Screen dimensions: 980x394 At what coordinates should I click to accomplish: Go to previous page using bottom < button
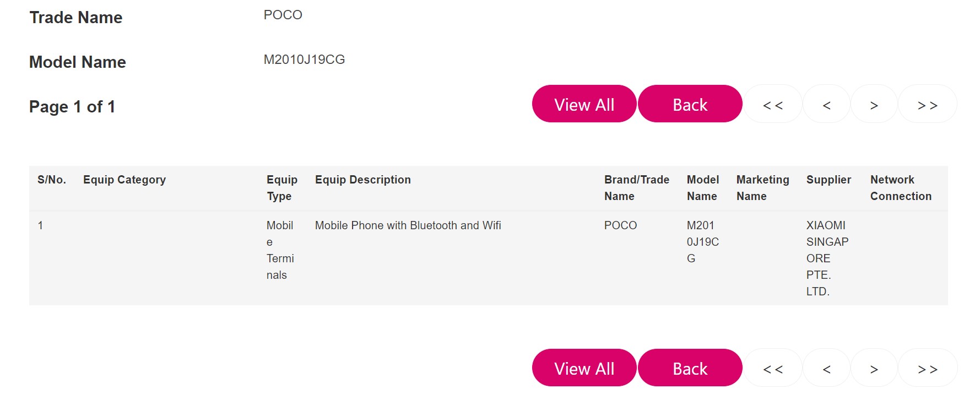point(826,368)
